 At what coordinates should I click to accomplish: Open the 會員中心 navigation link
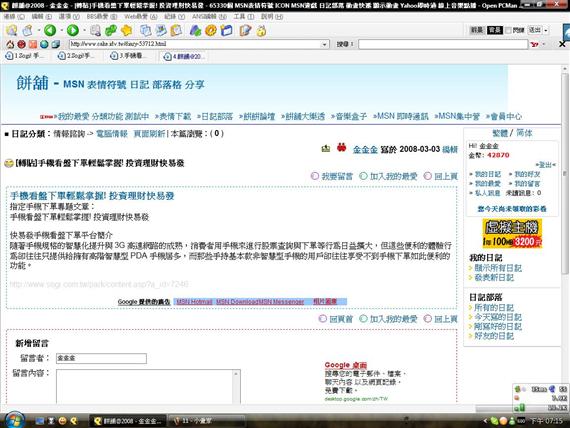(506, 116)
